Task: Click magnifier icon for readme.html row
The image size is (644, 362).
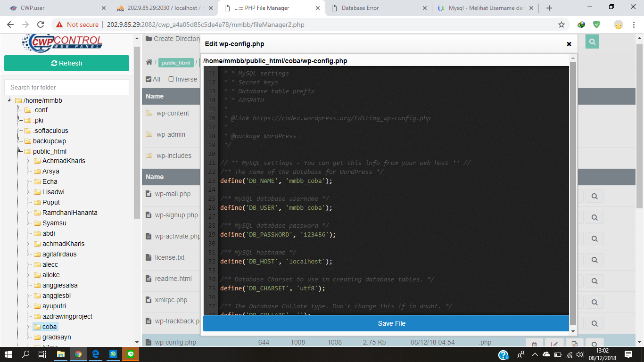Action: [x=594, y=281]
